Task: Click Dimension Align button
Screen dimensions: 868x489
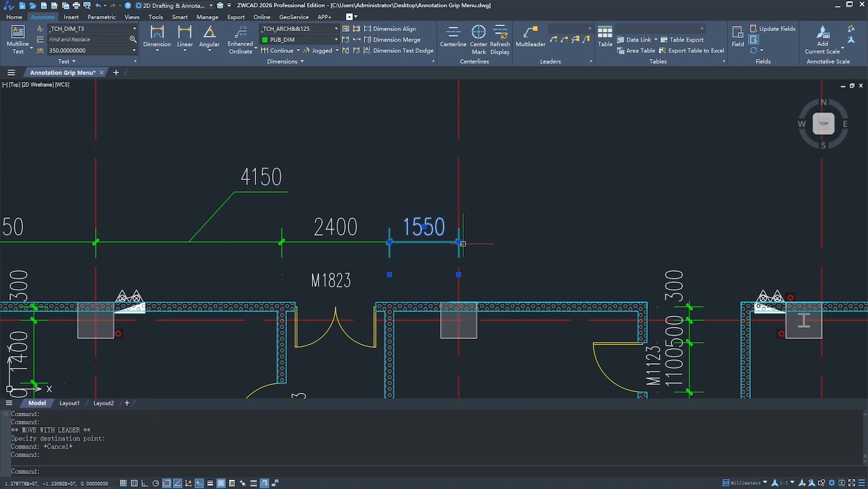Action: pyautogui.click(x=390, y=29)
